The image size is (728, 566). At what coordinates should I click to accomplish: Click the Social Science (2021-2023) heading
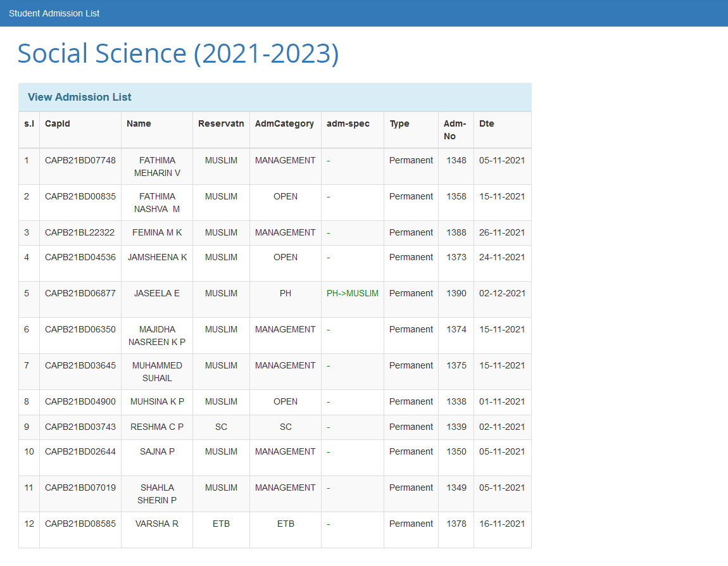178,53
